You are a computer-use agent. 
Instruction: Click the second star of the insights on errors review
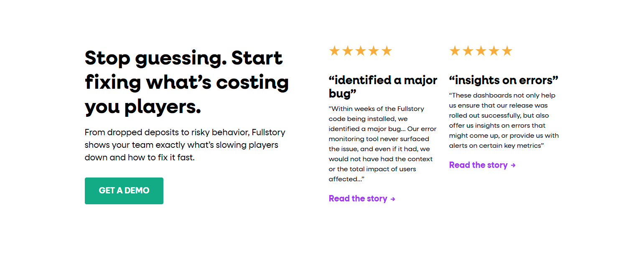click(x=468, y=51)
